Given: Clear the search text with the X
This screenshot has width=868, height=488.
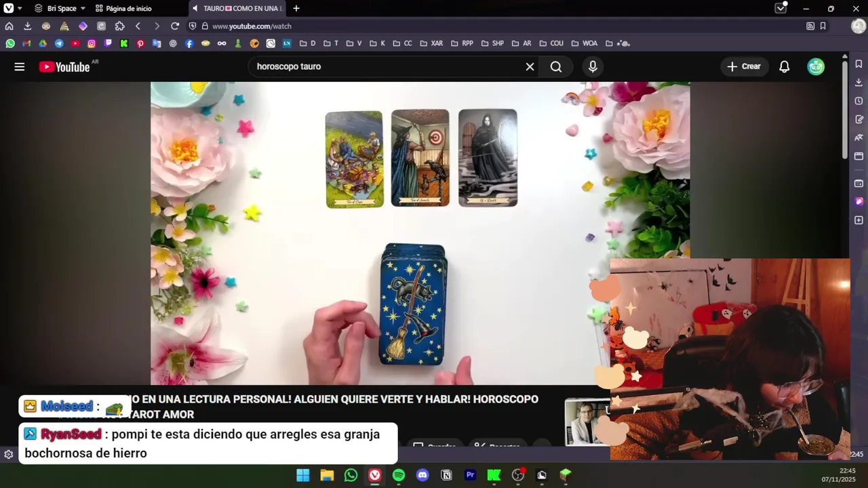Looking at the screenshot, I should (x=530, y=66).
